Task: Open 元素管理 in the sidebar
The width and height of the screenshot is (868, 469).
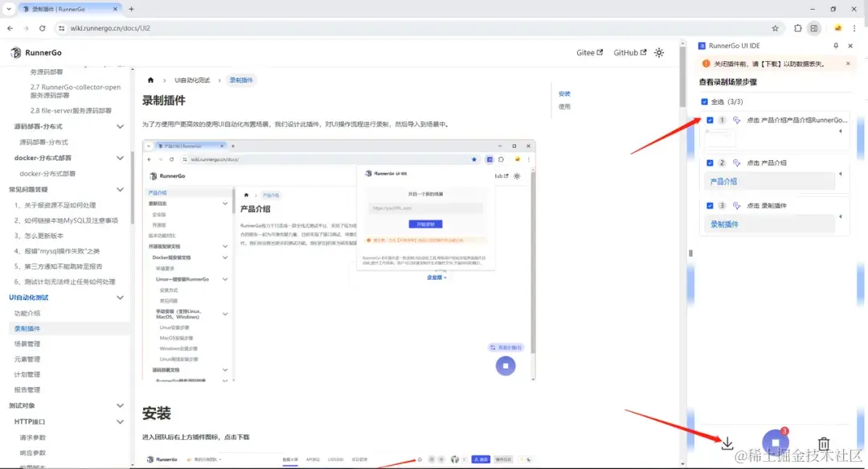Action: pyautogui.click(x=27, y=360)
